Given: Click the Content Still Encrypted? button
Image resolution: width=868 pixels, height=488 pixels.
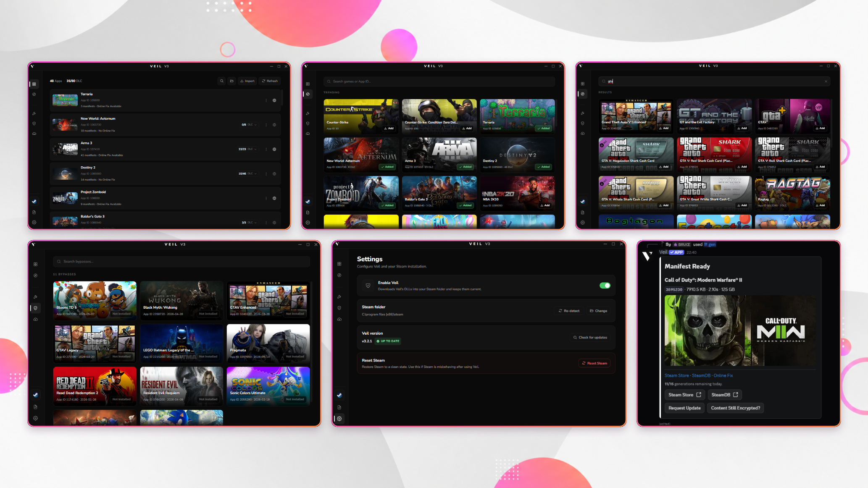Looking at the screenshot, I should [735, 408].
